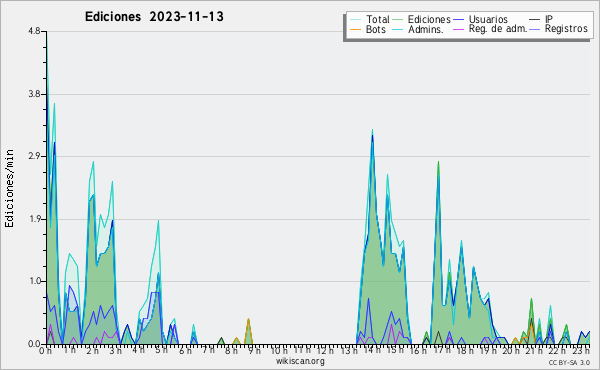
Task: Click the y-axis label '1.0'
Action: pyautogui.click(x=34, y=281)
